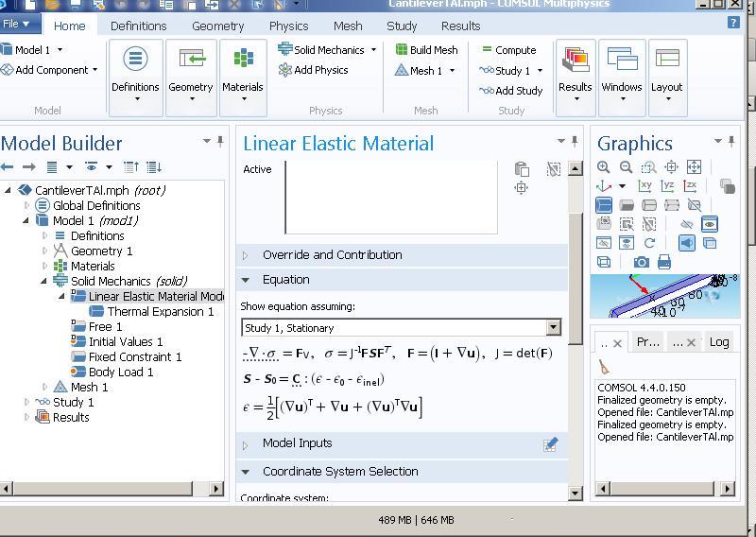Switch to the Log tab
This screenshot has width=756, height=537.
719,341
